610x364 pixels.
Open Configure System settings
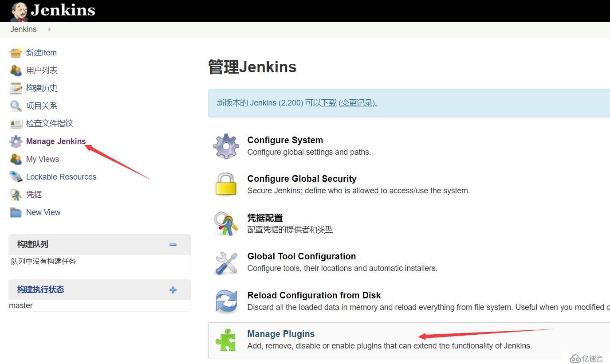285,140
